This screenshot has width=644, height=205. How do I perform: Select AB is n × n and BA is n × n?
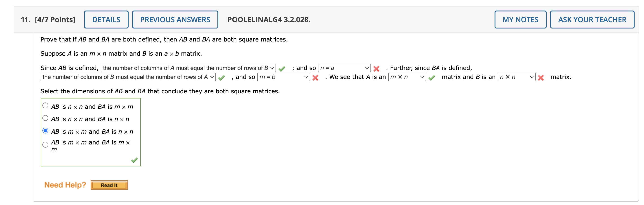45,118
